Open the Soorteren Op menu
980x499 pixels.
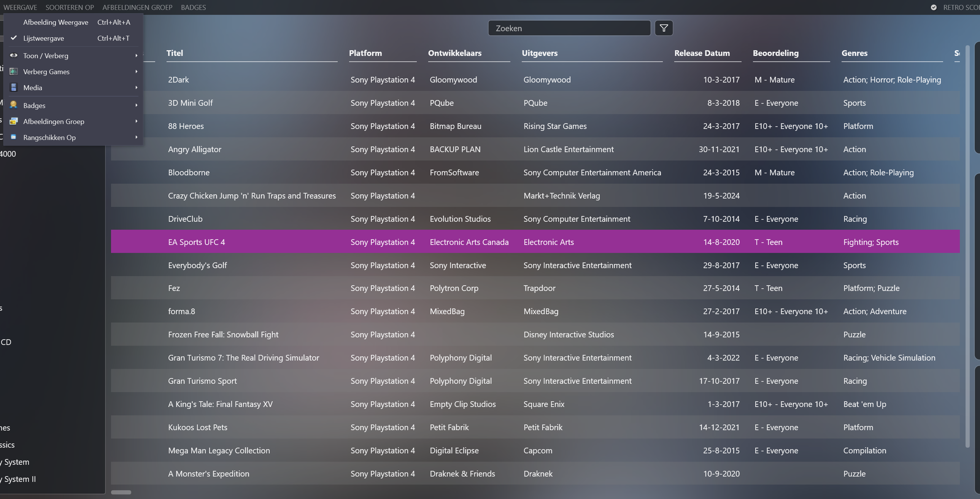(x=70, y=7)
